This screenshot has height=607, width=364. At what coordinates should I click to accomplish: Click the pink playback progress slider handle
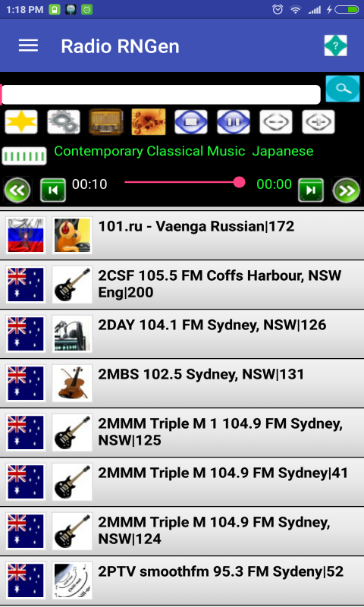(x=240, y=182)
